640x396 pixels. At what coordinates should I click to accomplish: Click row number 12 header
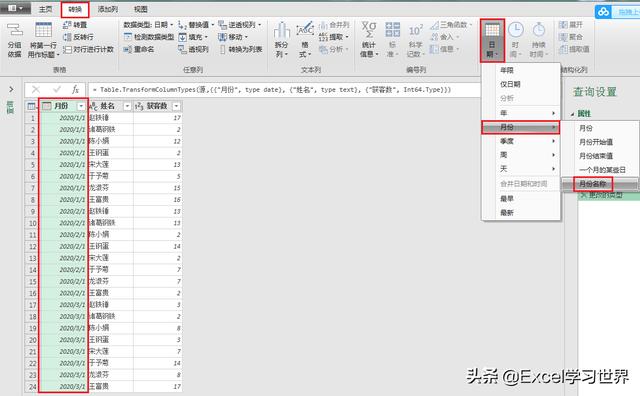32,247
